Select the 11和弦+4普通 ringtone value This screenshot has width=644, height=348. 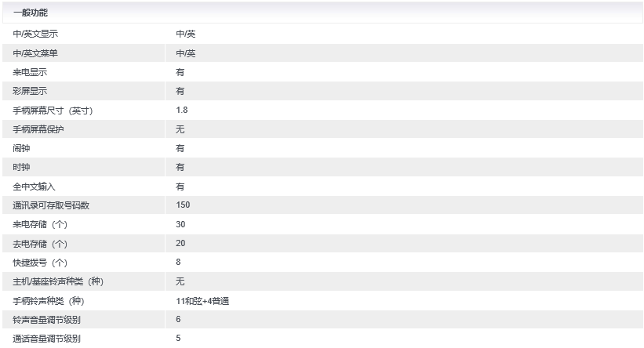click(202, 301)
